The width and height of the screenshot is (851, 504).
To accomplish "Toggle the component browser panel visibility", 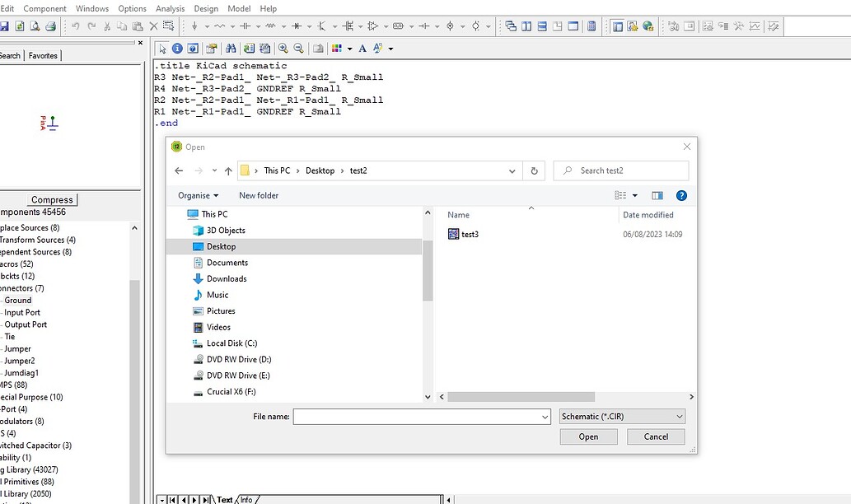I will pyautogui.click(x=618, y=26).
